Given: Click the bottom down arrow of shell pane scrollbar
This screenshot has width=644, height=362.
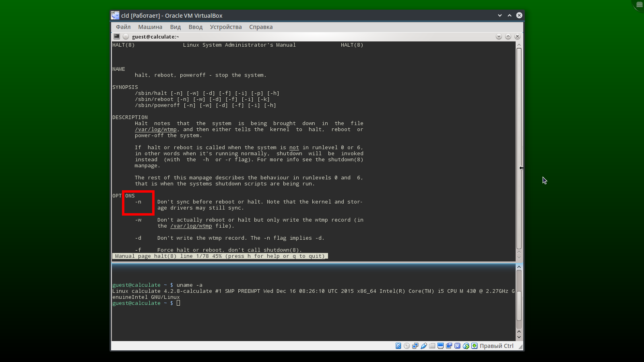Looking at the screenshot, I should (519, 337).
